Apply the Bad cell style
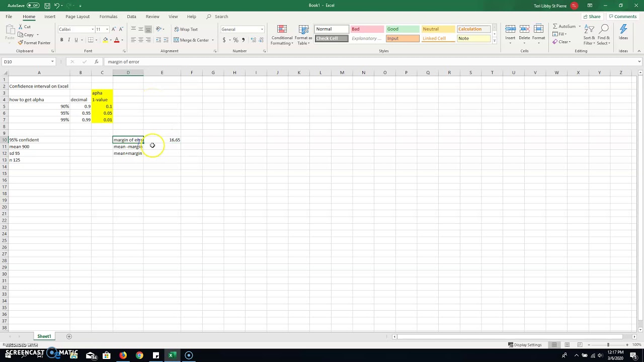644x362 pixels. coord(366,29)
